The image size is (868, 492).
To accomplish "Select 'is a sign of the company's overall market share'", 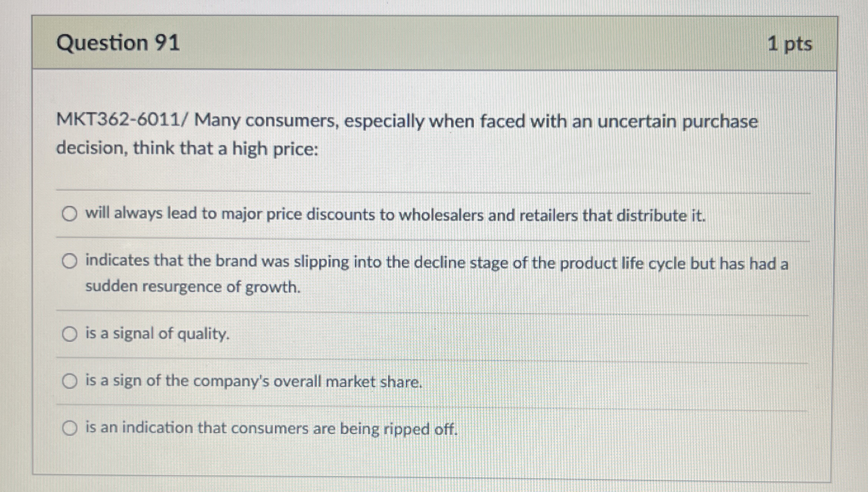I will [x=70, y=380].
